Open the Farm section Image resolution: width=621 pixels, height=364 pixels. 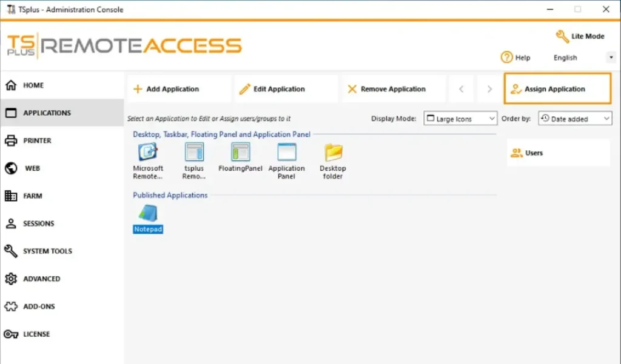[x=32, y=196]
